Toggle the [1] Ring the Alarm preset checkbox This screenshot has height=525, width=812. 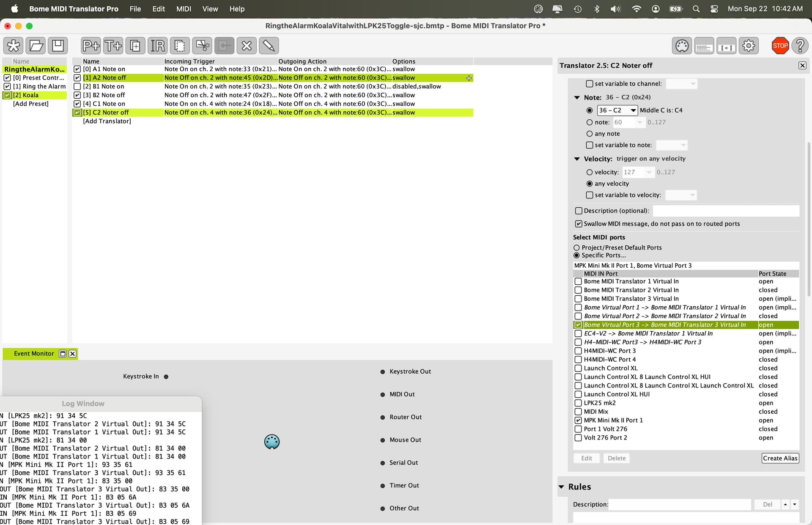(7, 86)
